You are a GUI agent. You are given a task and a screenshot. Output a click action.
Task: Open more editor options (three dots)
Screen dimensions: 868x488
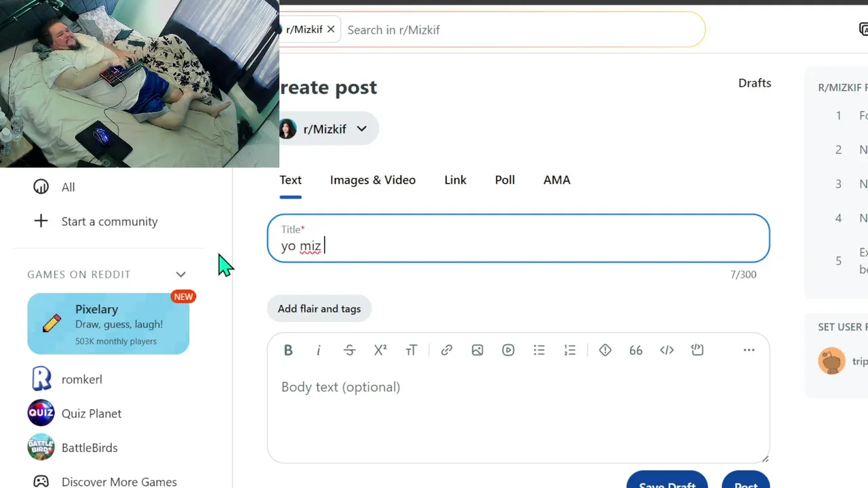click(x=749, y=350)
